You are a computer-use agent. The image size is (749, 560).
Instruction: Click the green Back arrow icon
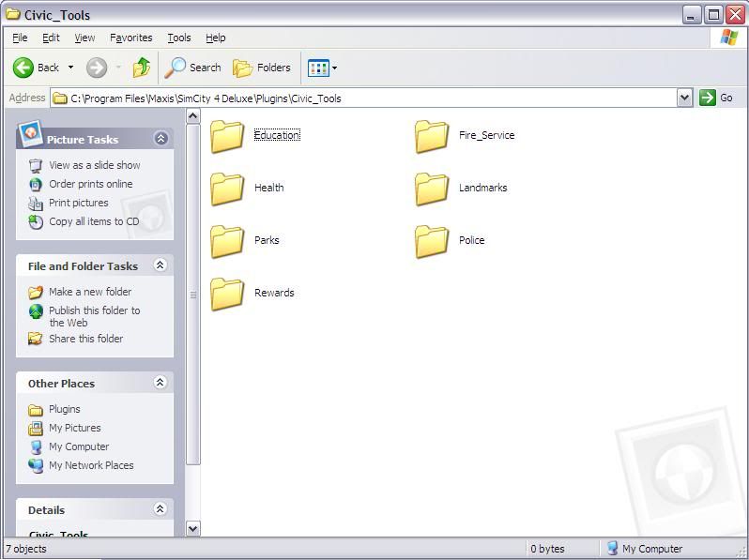23,68
